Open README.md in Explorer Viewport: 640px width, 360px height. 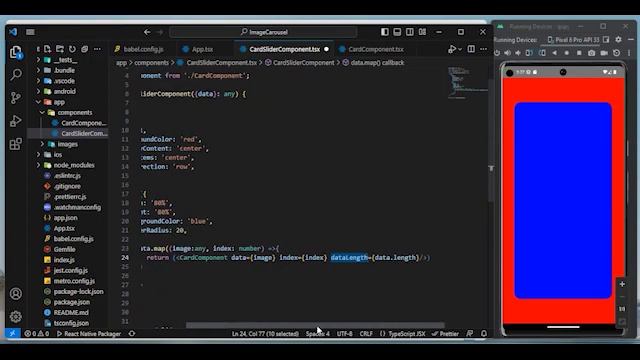pyautogui.click(x=71, y=313)
